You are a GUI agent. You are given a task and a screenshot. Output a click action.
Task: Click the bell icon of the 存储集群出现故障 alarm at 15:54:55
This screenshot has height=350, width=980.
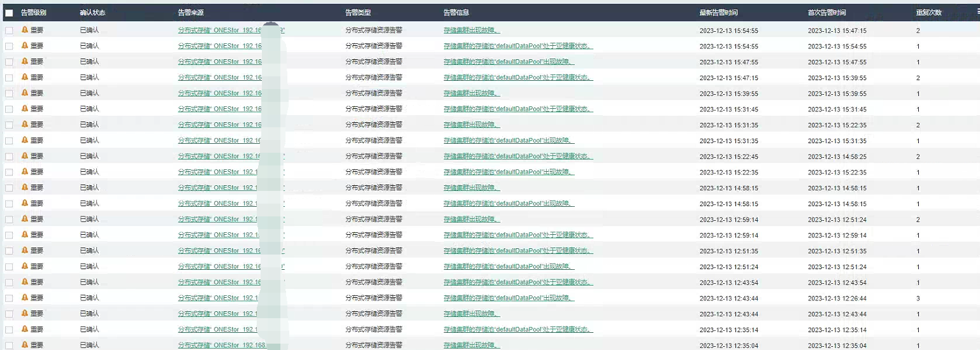(25, 30)
